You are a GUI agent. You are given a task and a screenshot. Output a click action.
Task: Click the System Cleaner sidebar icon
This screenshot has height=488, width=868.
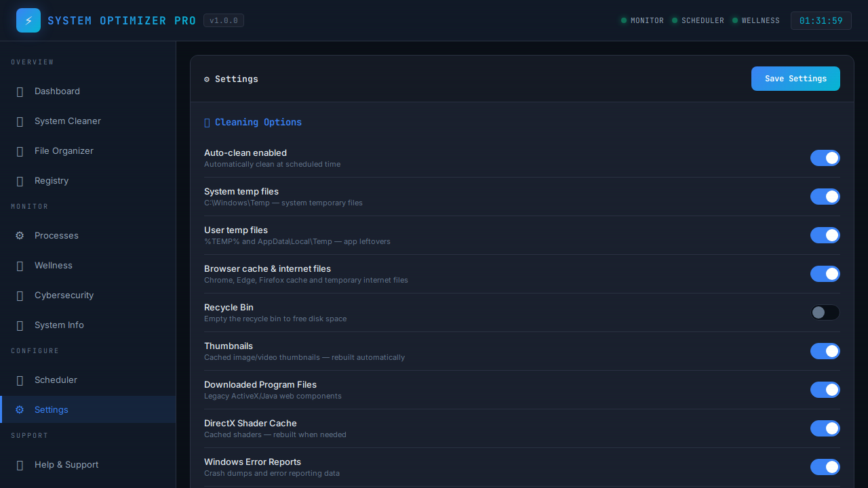(20, 121)
